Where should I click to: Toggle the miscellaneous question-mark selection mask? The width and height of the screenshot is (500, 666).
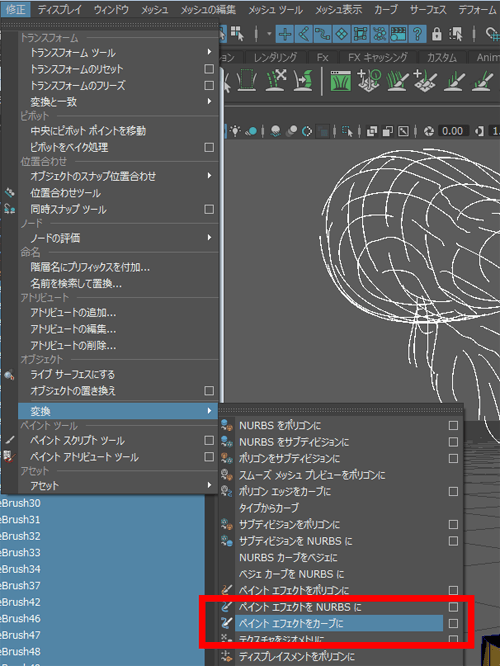[417, 34]
